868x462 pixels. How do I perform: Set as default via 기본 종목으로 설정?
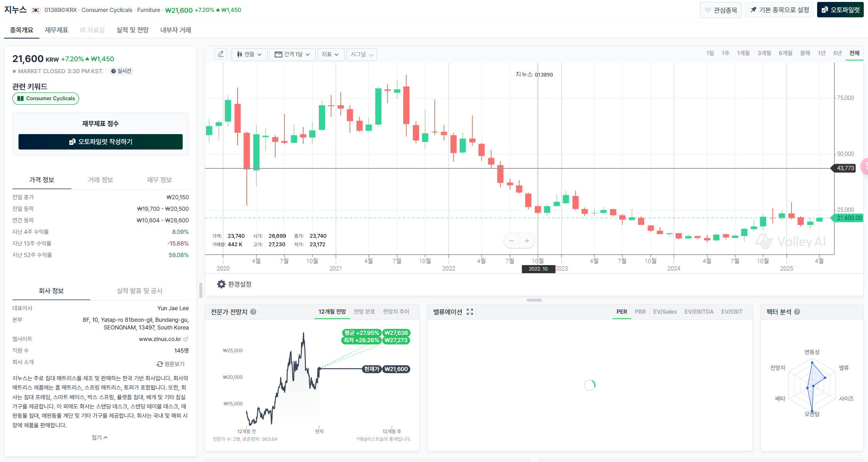point(779,10)
